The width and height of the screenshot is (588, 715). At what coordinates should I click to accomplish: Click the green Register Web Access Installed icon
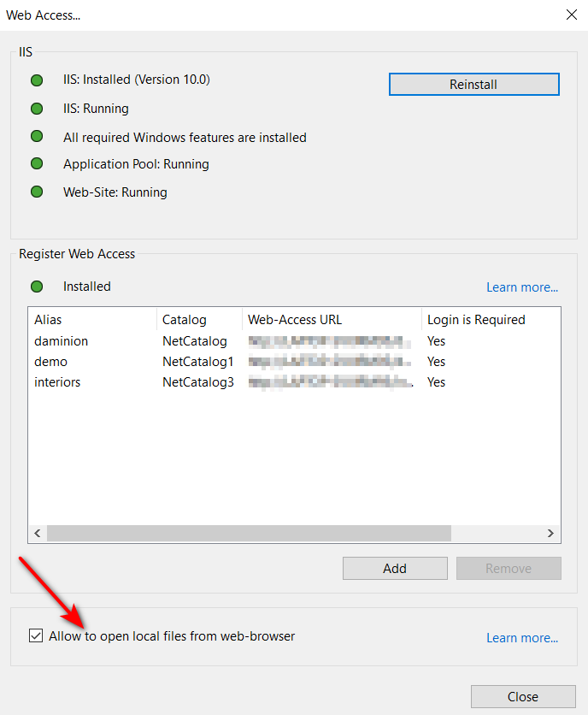(x=37, y=287)
